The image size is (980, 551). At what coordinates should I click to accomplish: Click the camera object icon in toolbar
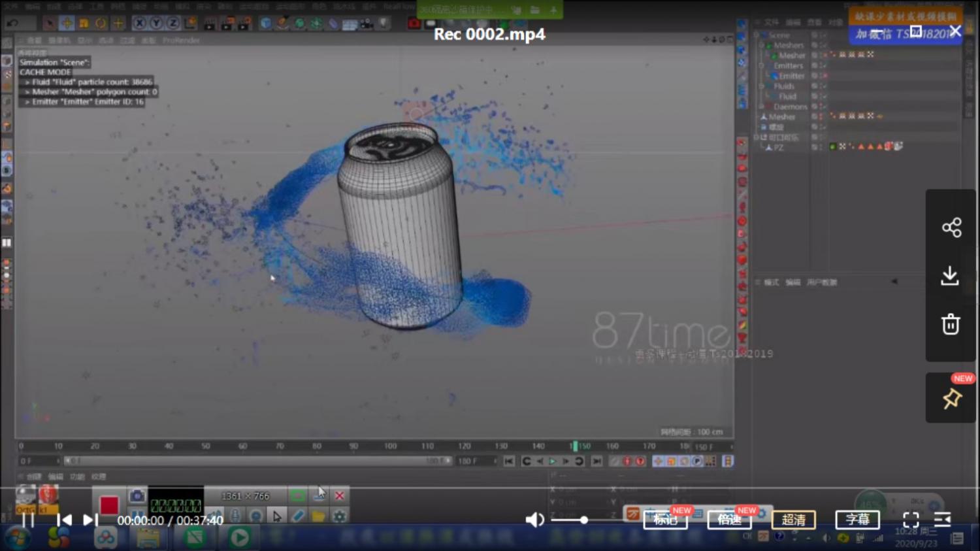[x=367, y=24]
